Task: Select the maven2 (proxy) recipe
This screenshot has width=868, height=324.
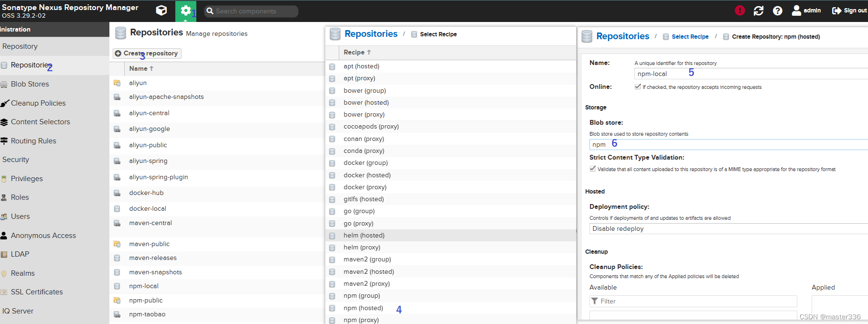Action: click(450, 284)
